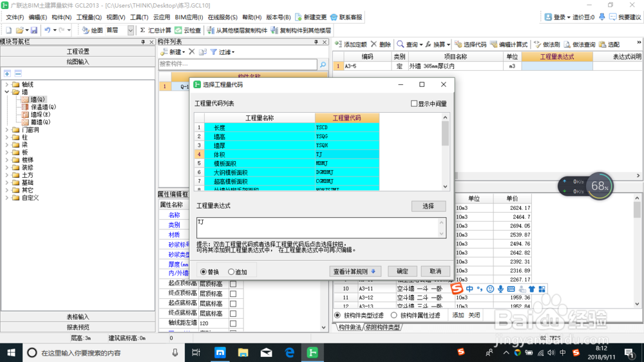Screen dimensions: 644x362
Task: Open 视图(V) menu
Action: point(115,17)
